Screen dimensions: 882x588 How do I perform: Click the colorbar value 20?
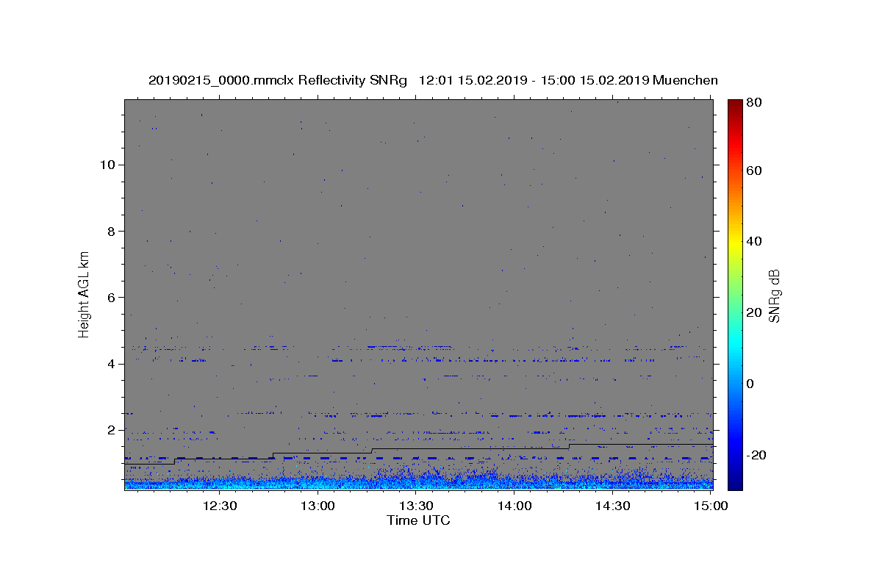tap(753, 312)
